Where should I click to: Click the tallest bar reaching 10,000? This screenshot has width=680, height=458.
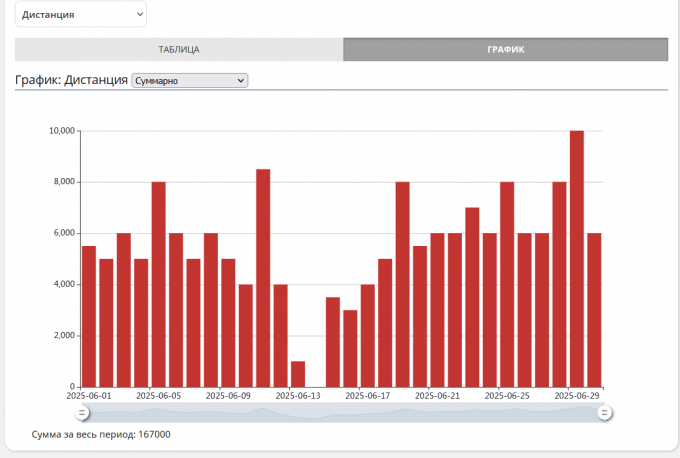click(x=577, y=258)
